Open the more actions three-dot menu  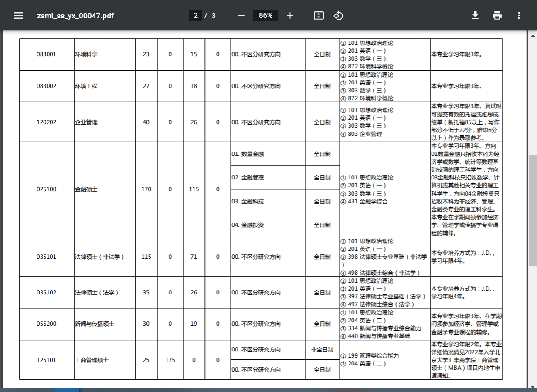tap(519, 16)
